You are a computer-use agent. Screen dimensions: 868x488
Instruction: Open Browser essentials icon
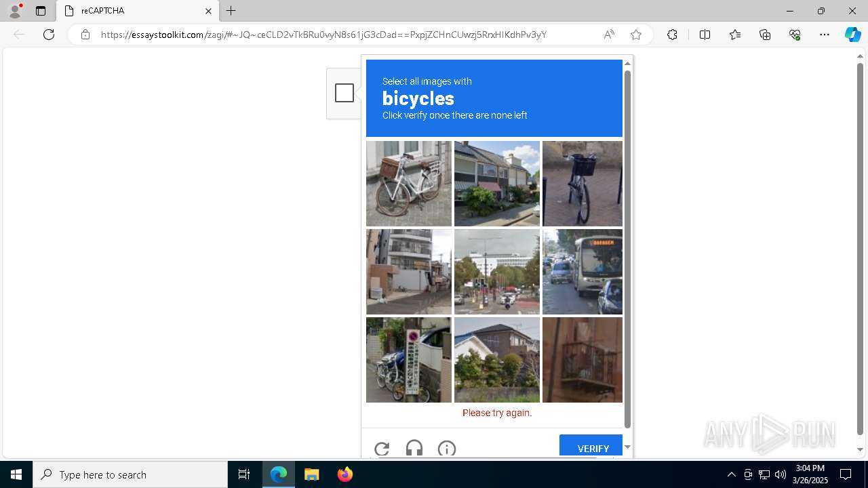coord(795,35)
